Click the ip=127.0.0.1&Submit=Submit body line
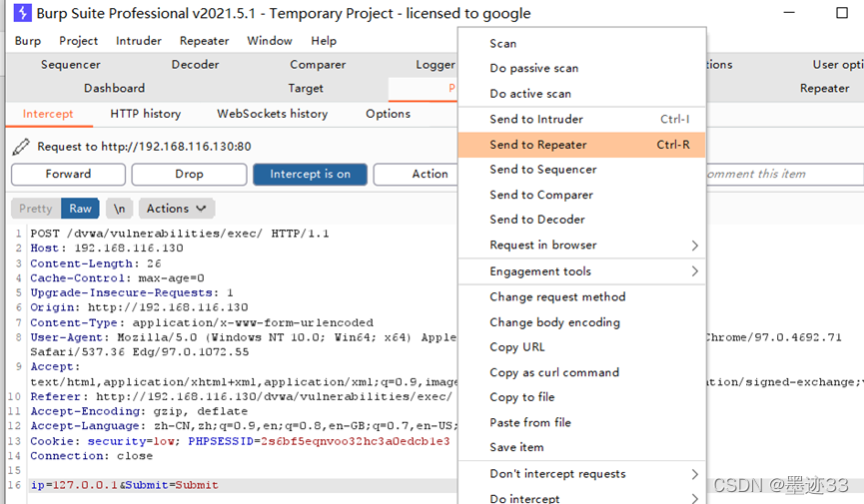 click(x=125, y=485)
